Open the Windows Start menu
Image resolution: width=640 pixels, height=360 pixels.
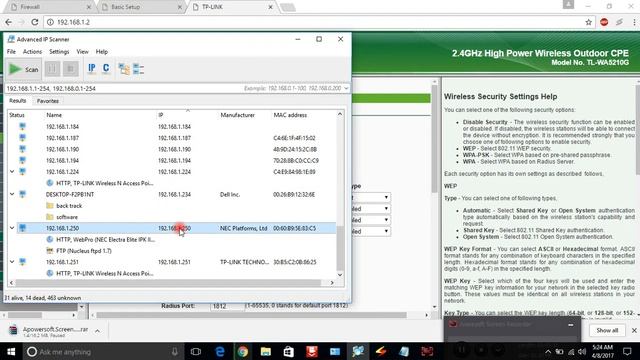11,351
